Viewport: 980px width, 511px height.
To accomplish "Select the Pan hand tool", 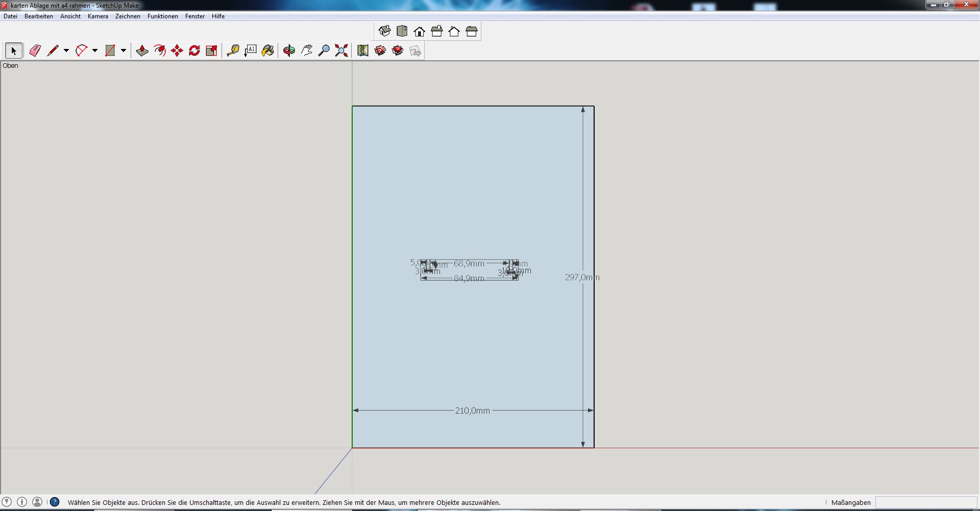I will pos(307,50).
